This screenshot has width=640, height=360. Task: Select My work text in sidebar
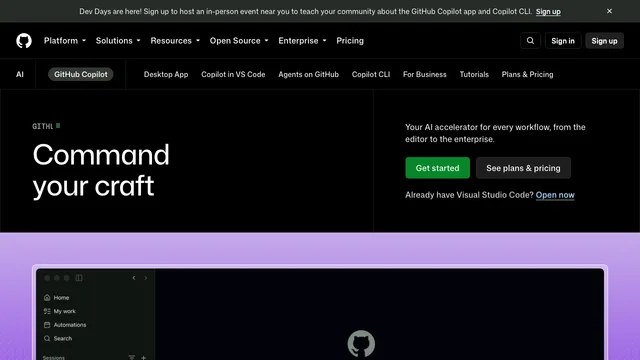coord(64,311)
